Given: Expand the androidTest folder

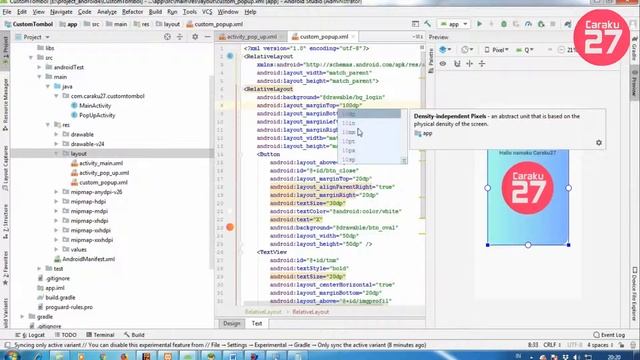Looking at the screenshot, I should [x=40, y=67].
